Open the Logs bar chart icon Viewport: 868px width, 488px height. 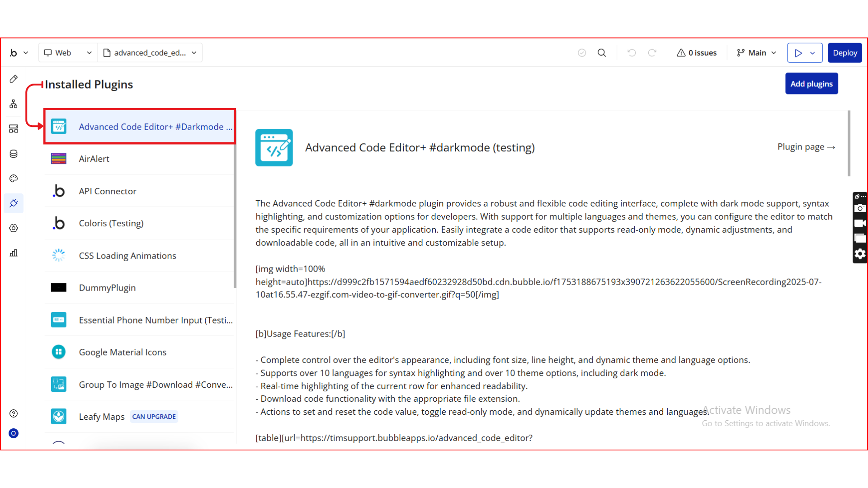coord(14,253)
